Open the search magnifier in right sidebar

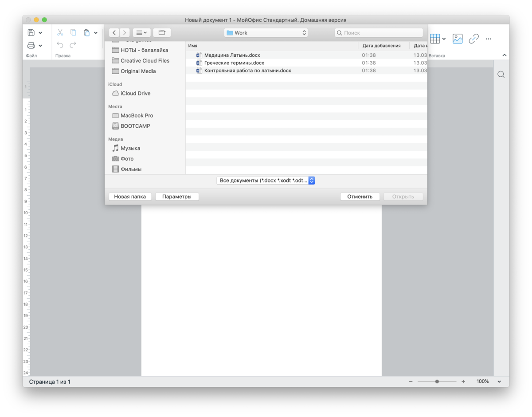pos(501,75)
